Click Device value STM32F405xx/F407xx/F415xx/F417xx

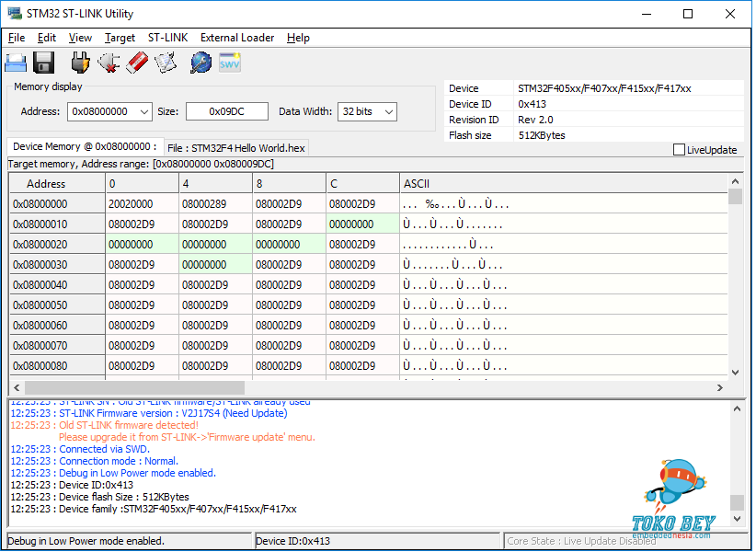point(604,88)
